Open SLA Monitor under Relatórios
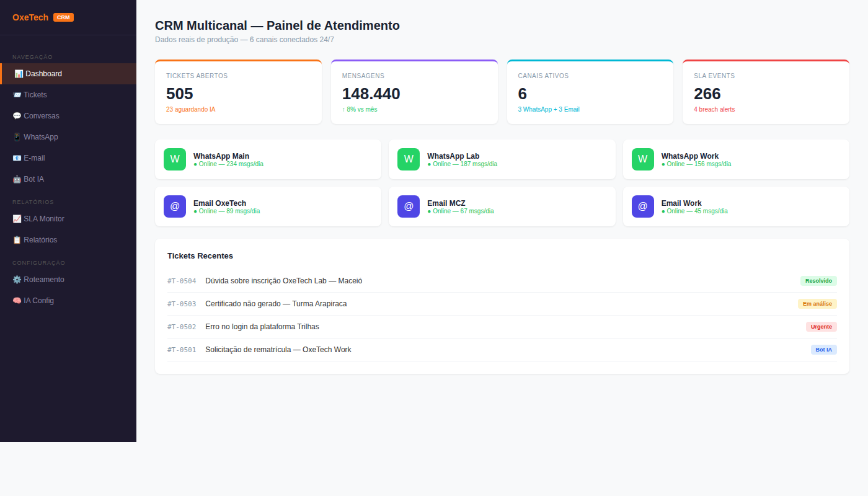The height and width of the screenshot is (496, 868). [x=43, y=219]
